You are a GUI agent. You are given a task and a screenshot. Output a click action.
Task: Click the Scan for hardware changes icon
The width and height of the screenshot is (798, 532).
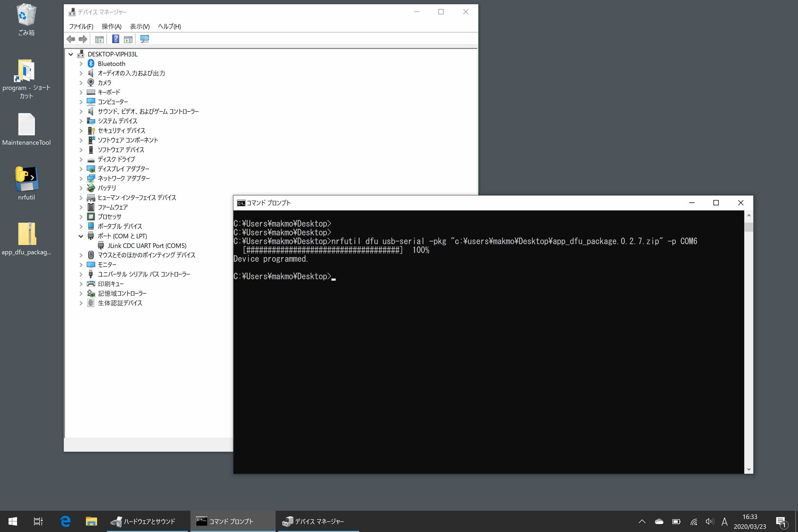(x=145, y=39)
